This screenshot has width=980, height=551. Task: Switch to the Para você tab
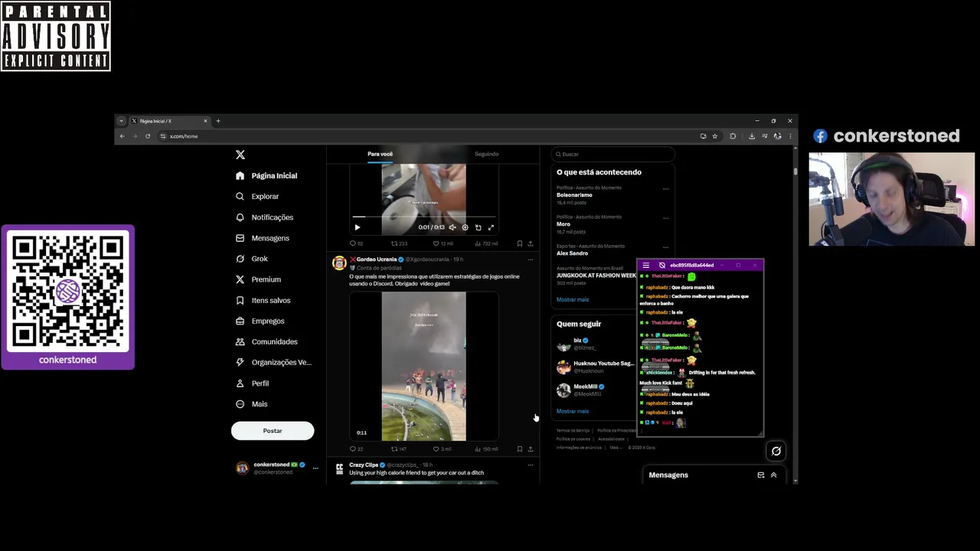click(380, 154)
